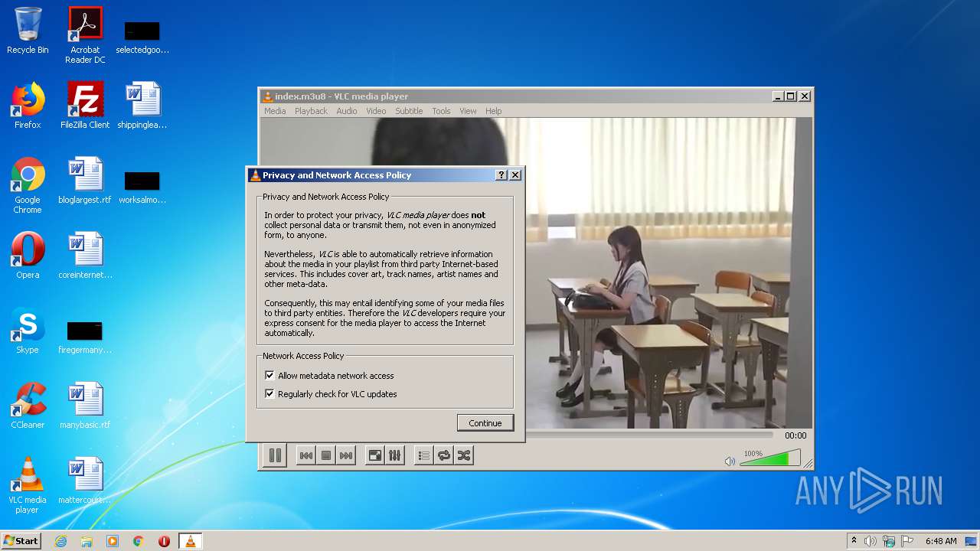Toggle the VLC playlist view
The image size is (980, 551).
pos(424,455)
